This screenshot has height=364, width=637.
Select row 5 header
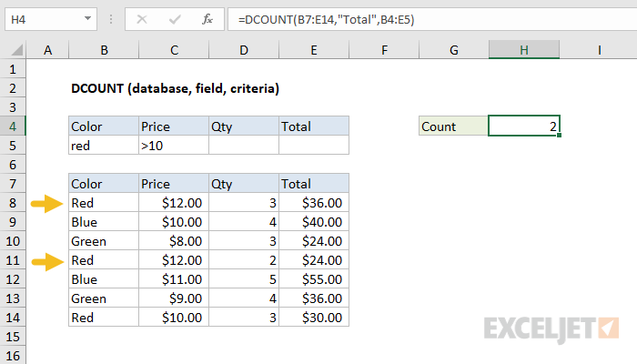[x=13, y=146]
